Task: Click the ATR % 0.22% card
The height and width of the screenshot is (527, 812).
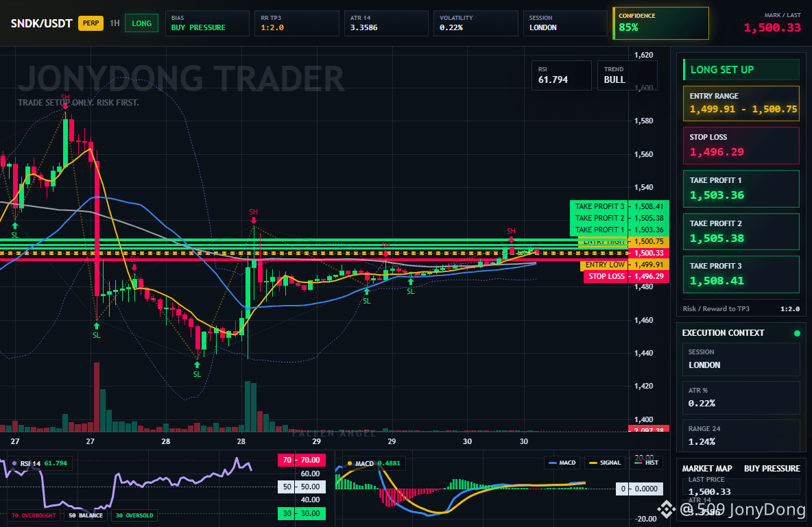Action: point(741,397)
